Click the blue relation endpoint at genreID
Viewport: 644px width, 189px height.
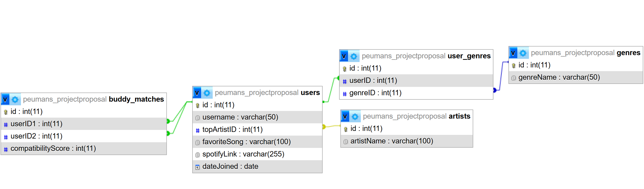pyautogui.click(x=495, y=90)
